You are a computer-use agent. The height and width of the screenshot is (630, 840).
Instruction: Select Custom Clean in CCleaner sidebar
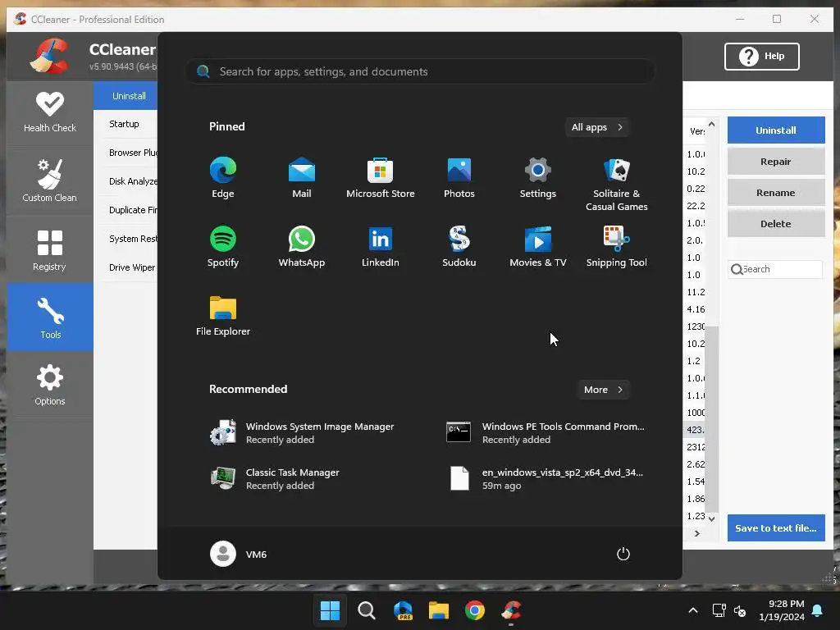[50, 180]
